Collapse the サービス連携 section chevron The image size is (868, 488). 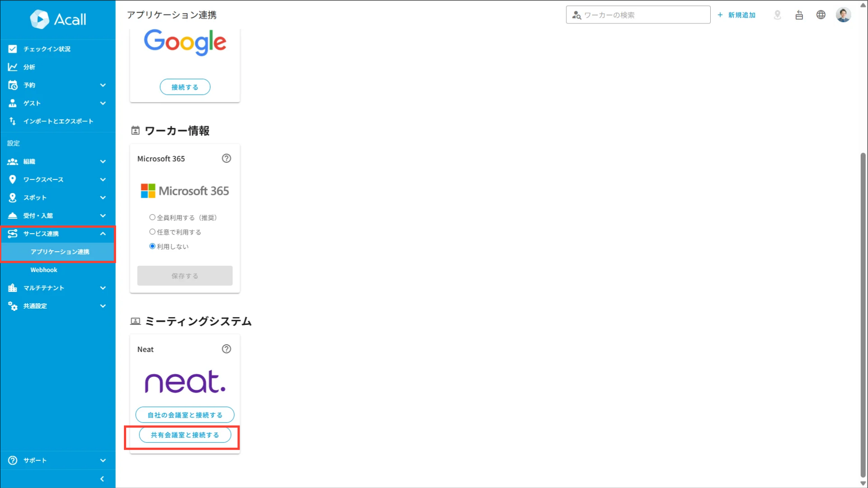point(103,234)
